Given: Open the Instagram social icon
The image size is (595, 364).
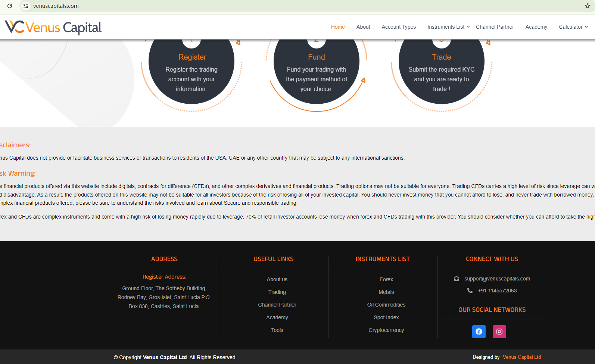Looking at the screenshot, I should 499,332.
